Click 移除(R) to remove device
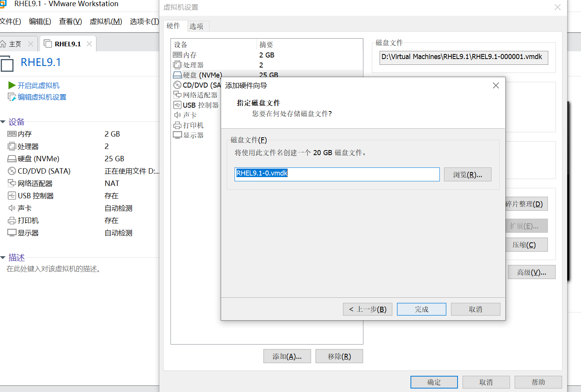This screenshot has width=581, height=392. [x=339, y=356]
